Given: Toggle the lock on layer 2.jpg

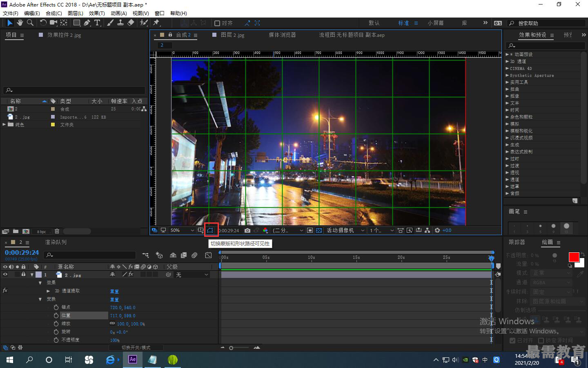Looking at the screenshot, I should click(x=23, y=274).
